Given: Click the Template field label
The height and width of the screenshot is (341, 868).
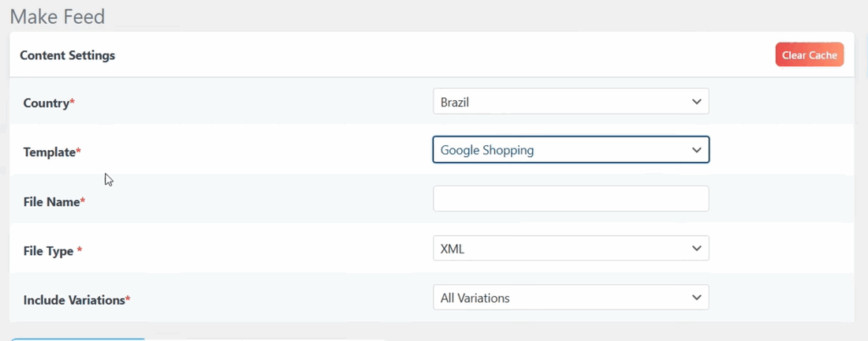Looking at the screenshot, I should [x=49, y=152].
